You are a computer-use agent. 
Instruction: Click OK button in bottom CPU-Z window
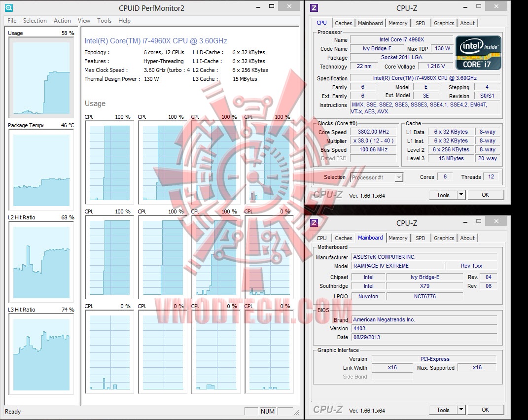[485, 410]
